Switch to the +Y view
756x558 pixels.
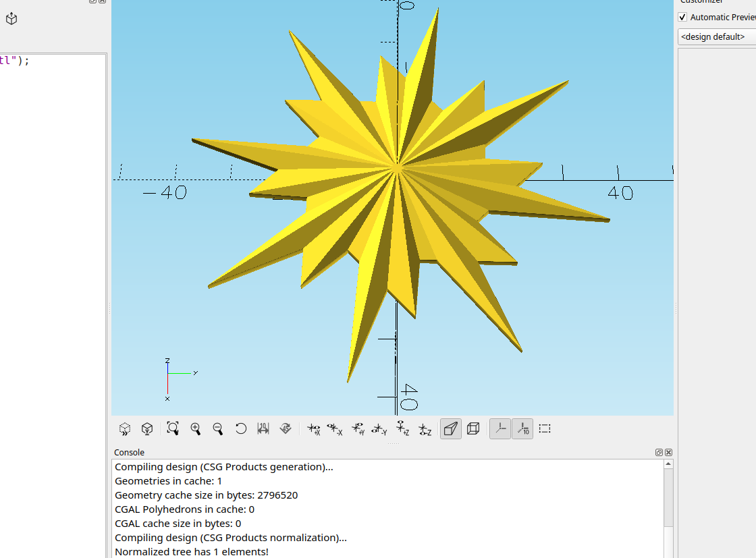pos(358,429)
